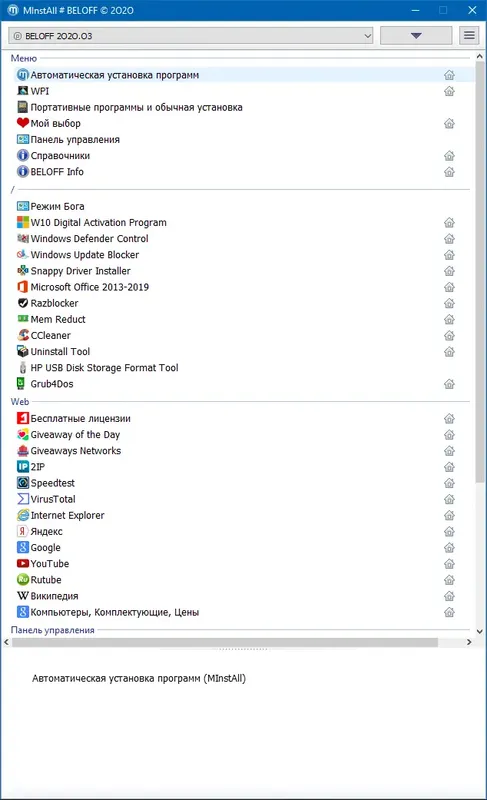487x800 pixels.
Task: Click the house icon next to WPI
Action: click(x=449, y=91)
